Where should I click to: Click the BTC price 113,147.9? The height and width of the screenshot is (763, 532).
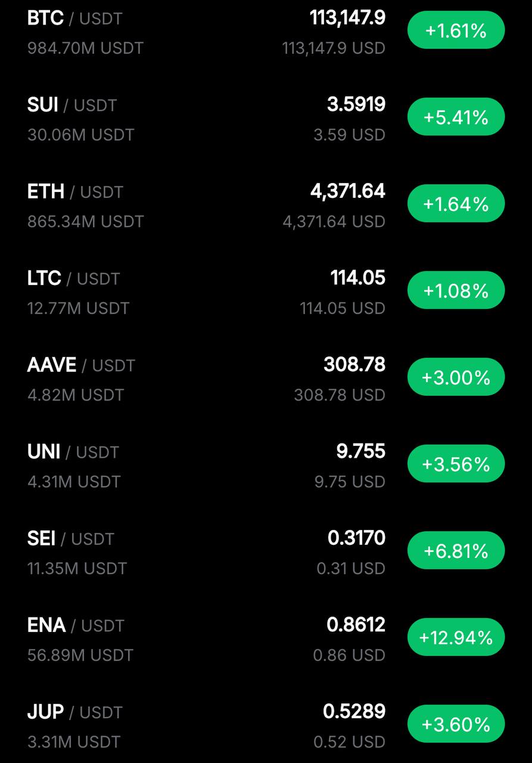[347, 18]
